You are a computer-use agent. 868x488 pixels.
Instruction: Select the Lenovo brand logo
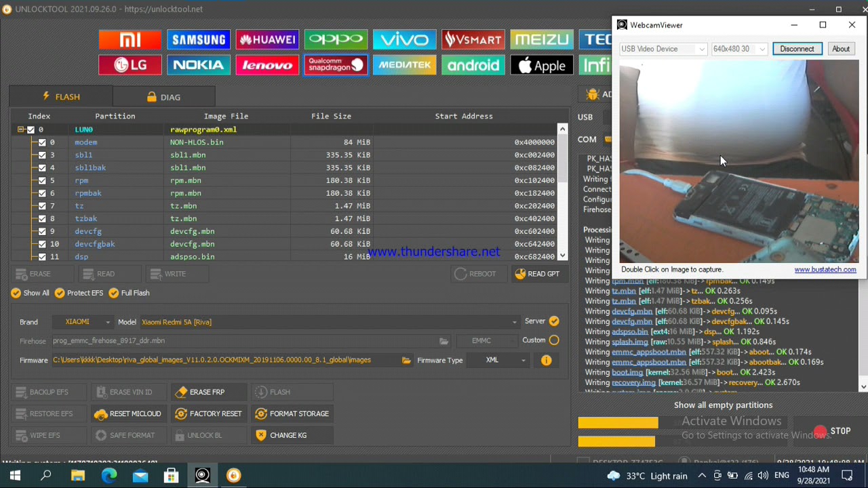coord(267,65)
